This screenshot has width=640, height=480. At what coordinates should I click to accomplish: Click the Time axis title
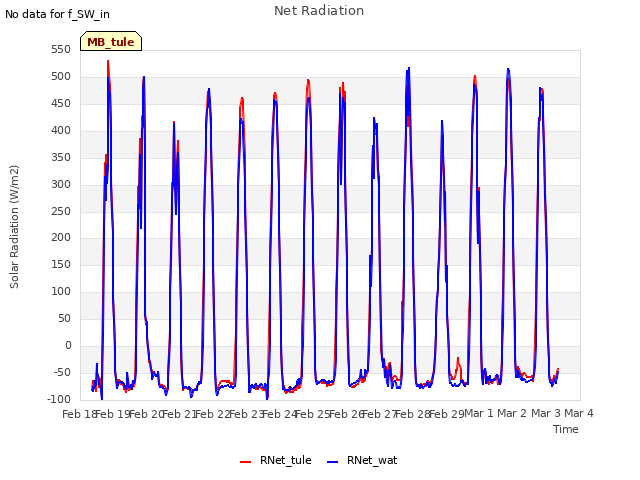[565, 429]
